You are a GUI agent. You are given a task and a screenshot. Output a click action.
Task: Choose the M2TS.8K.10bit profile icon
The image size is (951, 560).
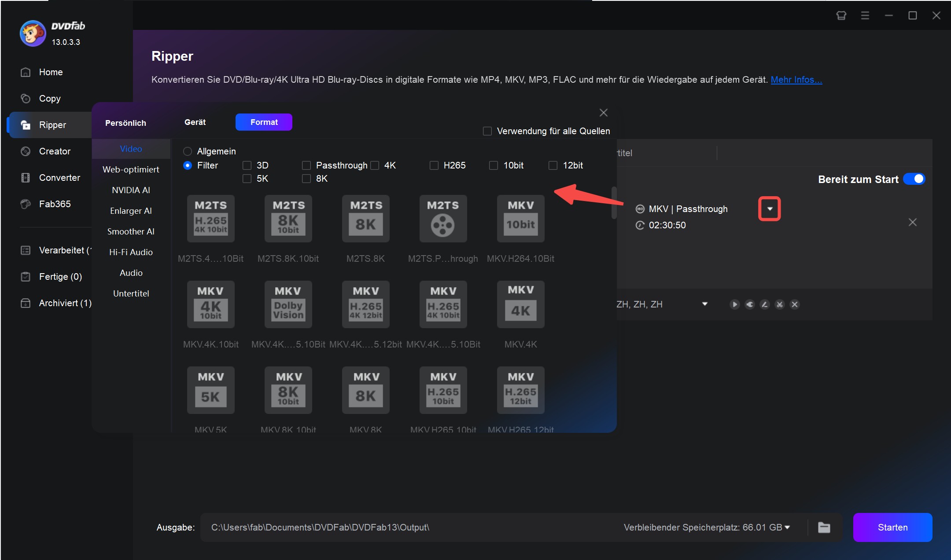[x=288, y=219]
